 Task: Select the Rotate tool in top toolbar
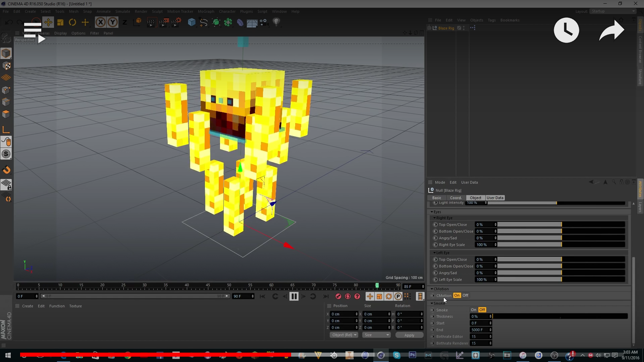pyautogui.click(x=72, y=22)
